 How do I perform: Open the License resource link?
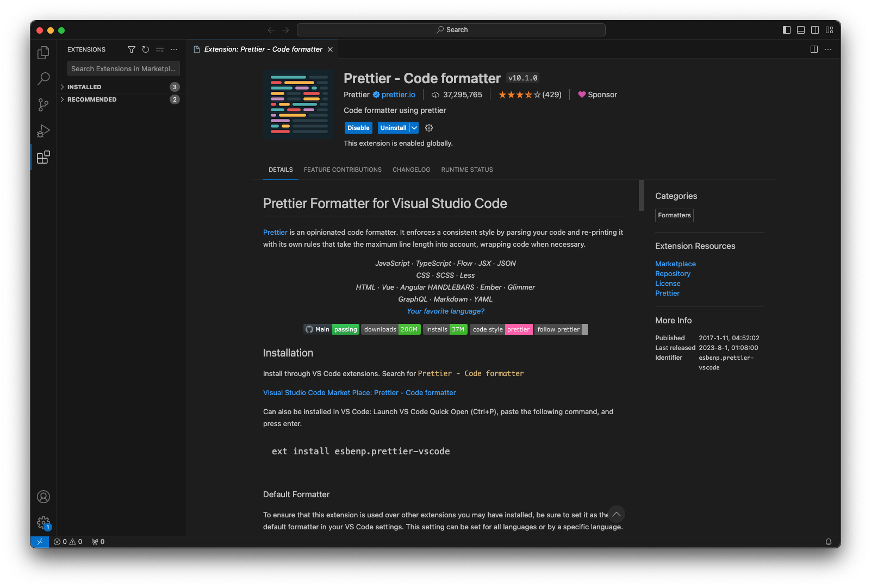[x=668, y=283]
